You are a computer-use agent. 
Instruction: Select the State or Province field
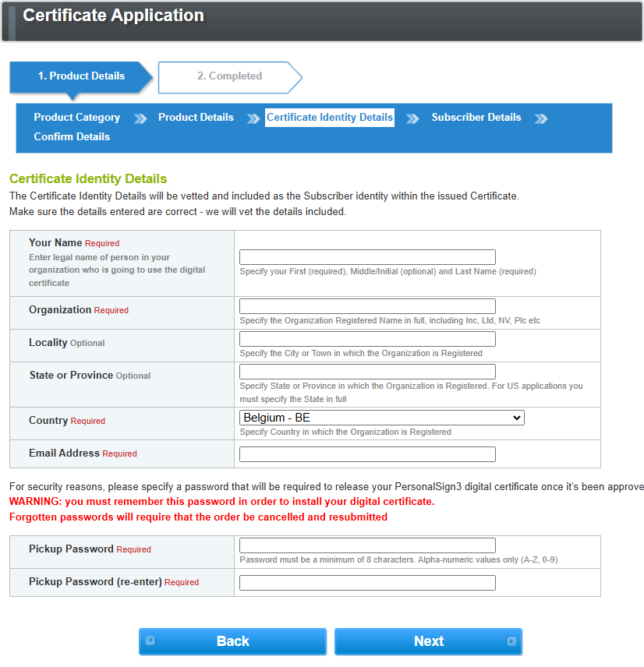coord(367,372)
